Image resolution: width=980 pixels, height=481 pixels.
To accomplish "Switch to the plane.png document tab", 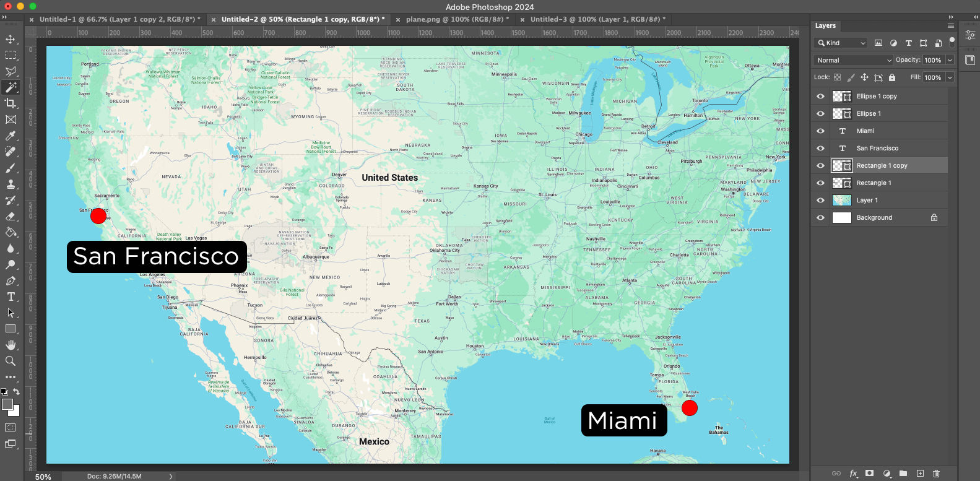I will click(457, 19).
